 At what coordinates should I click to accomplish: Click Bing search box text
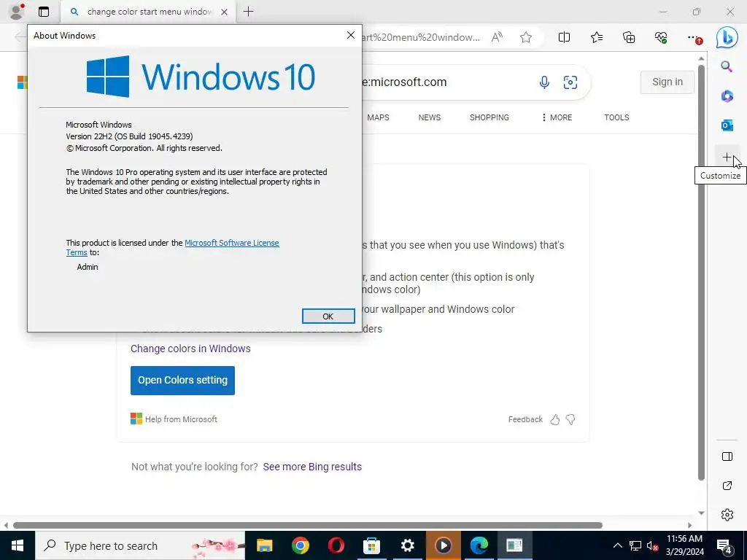[x=404, y=82]
